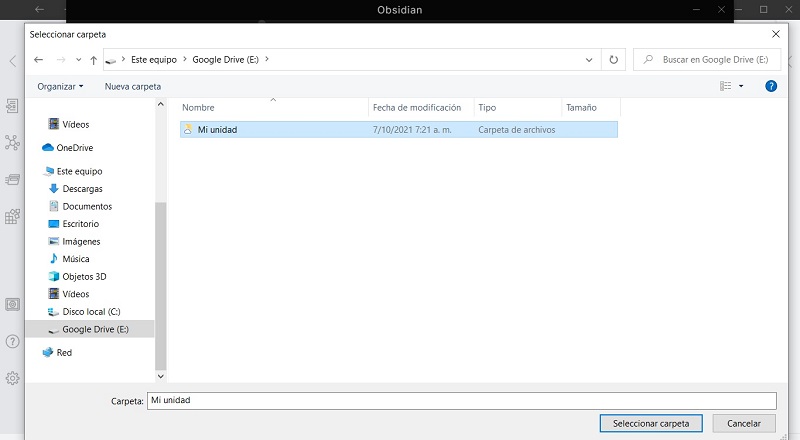This screenshot has height=440, width=800.
Task: Open 'Objetos 3D' in navigation pane
Action: (84, 277)
